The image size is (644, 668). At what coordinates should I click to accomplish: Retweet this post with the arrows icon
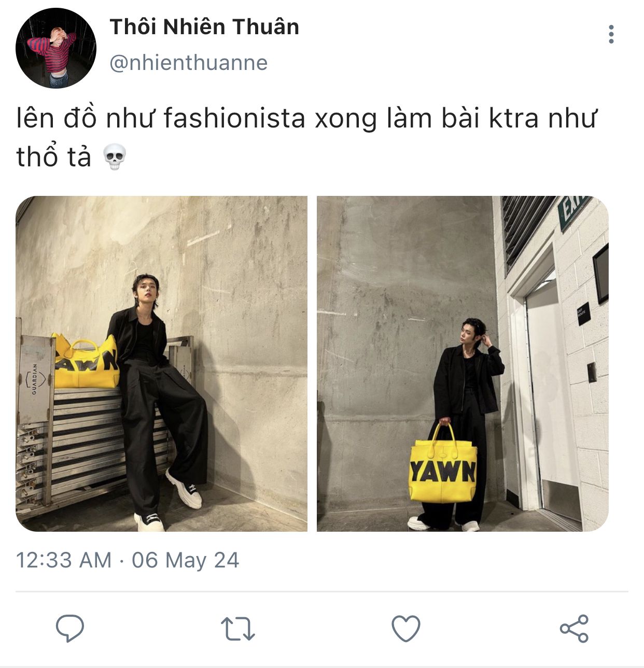[237, 629]
